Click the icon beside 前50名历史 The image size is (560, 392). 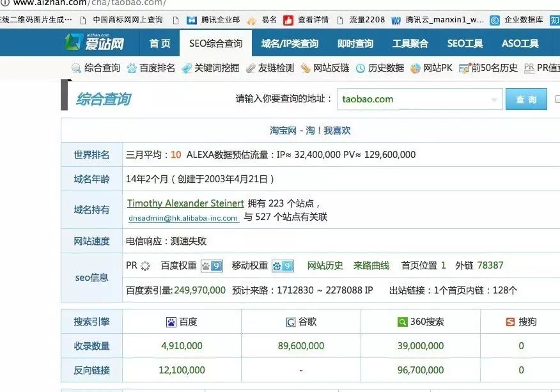point(464,68)
